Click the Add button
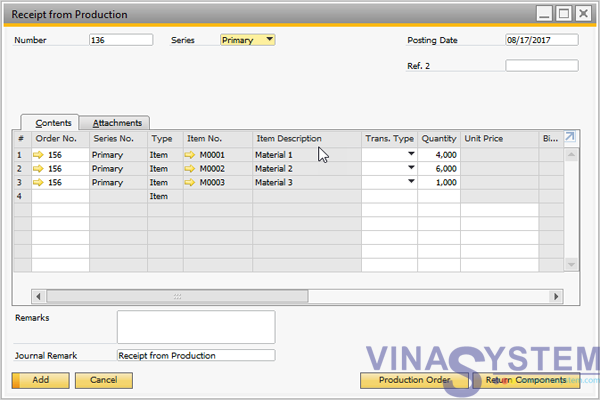This screenshot has width=600, height=400. pos(41,380)
